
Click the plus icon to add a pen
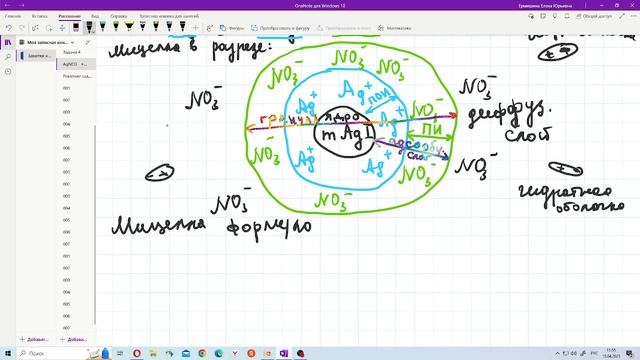point(196,28)
